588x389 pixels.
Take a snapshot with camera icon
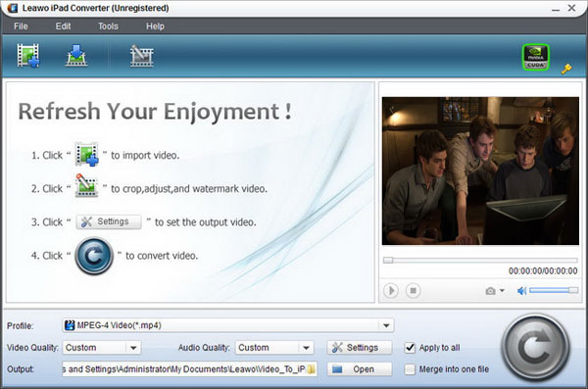(x=490, y=291)
